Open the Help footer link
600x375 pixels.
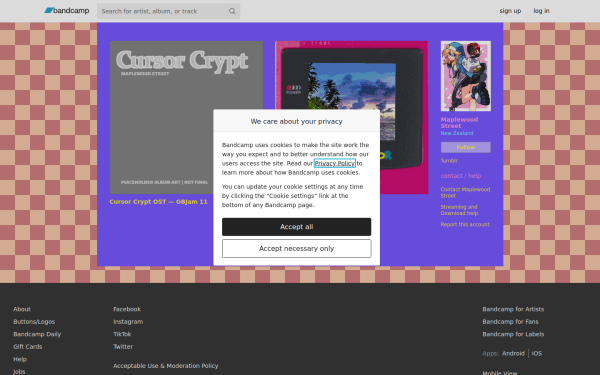(20, 359)
